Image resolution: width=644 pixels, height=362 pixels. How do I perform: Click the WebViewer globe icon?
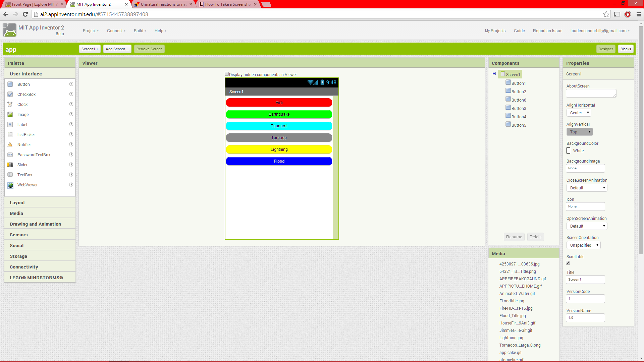click(x=10, y=185)
